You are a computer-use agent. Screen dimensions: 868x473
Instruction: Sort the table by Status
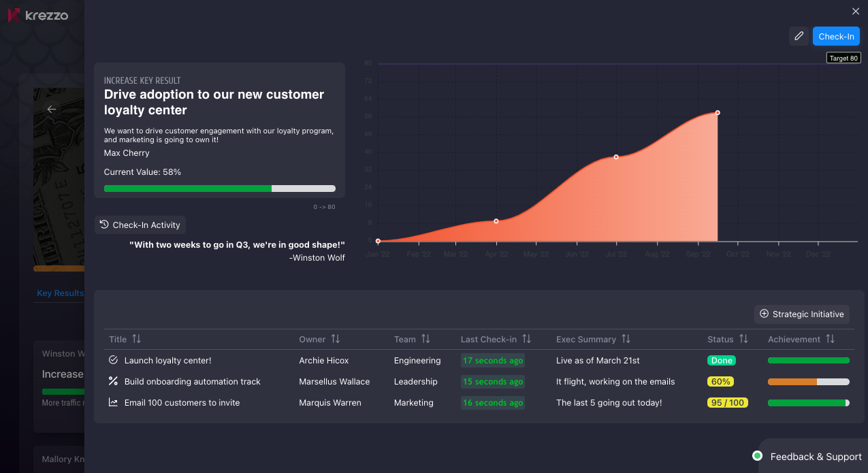pos(743,339)
